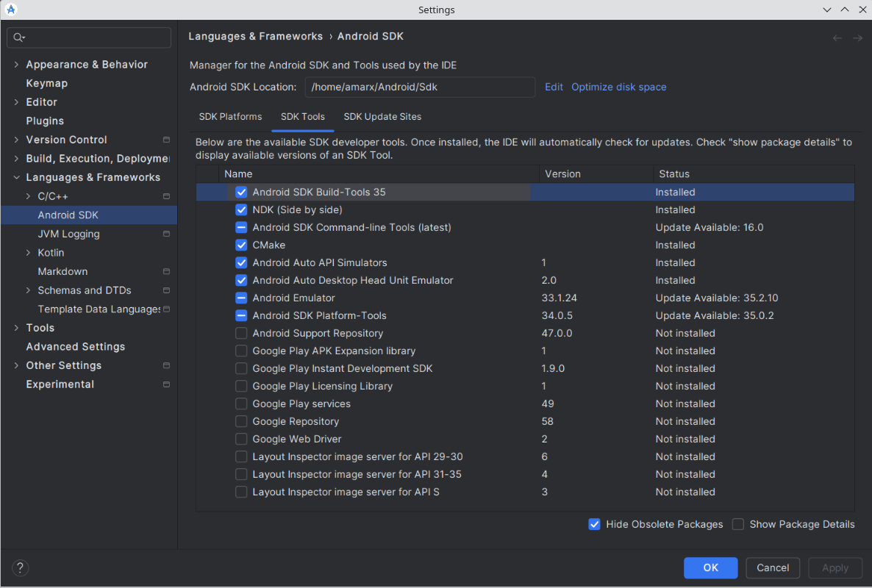
Task: Click the search magnifier icon in settings
Action: 18,37
